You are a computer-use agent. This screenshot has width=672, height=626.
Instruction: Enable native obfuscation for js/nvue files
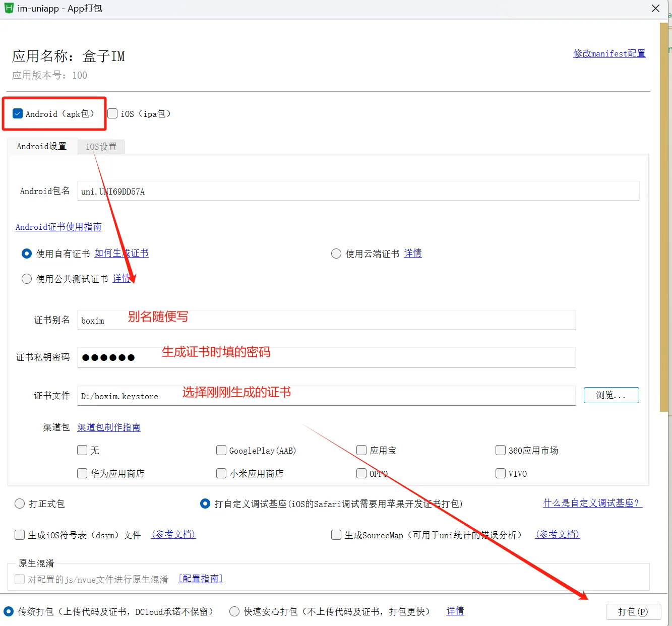click(19, 579)
